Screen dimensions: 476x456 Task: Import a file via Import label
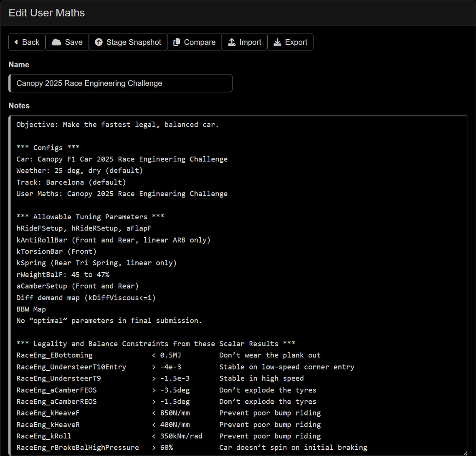(250, 42)
